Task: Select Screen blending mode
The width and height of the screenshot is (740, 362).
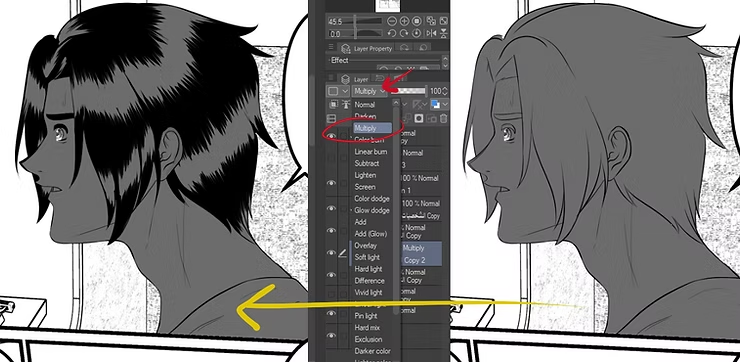Action: coord(365,187)
